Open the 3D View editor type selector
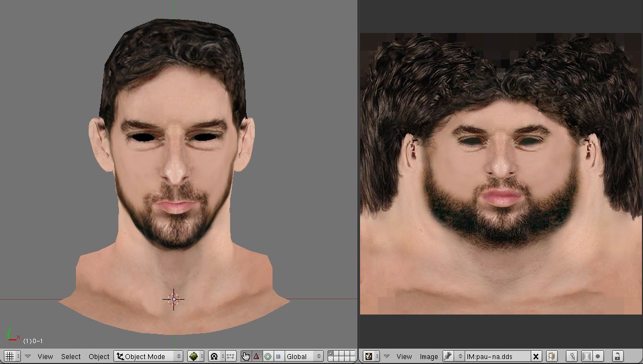 [12, 356]
